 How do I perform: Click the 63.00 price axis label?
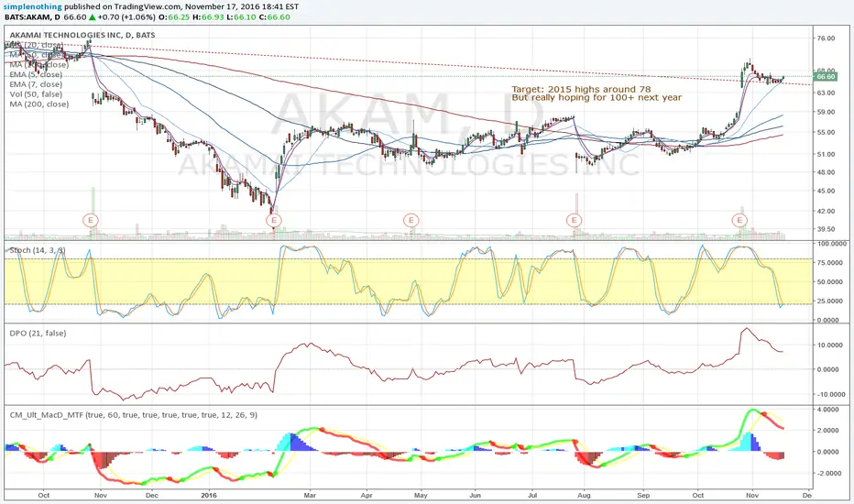point(826,93)
